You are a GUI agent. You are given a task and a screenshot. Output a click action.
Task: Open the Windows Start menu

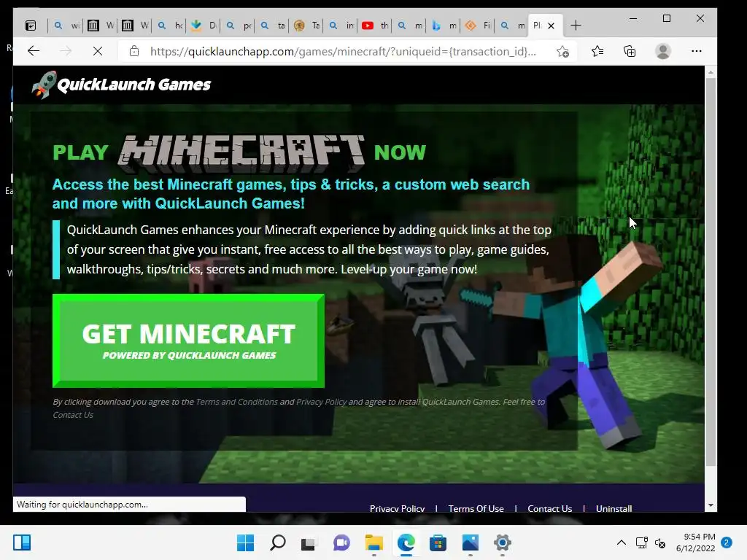(x=245, y=542)
